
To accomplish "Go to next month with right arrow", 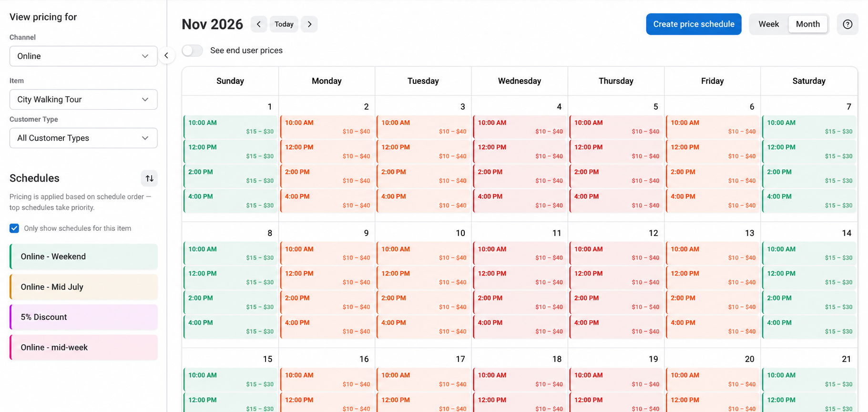I will (x=309, y=24).
